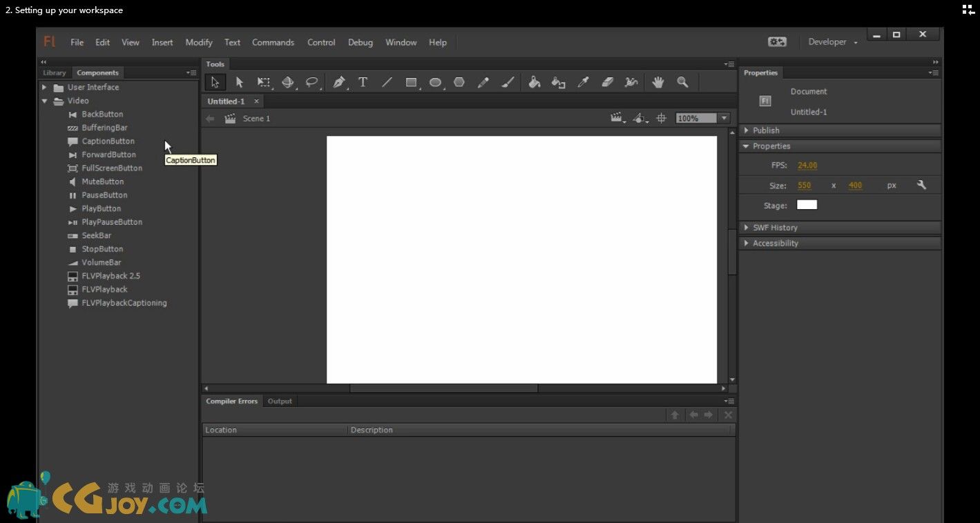The width and height of the screenshot is (980, 523).
Task: Open the Insert menu
Action: pyautogui.click(x=162, y=42)
